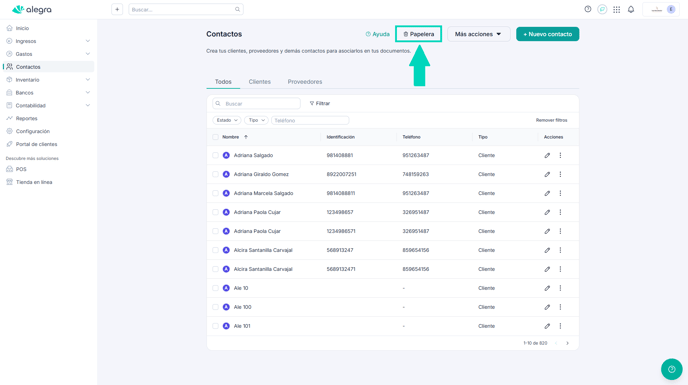Screen dimensions: 688x385
Task: Open the Alegra logo home link
Action: tap(32, 9)
